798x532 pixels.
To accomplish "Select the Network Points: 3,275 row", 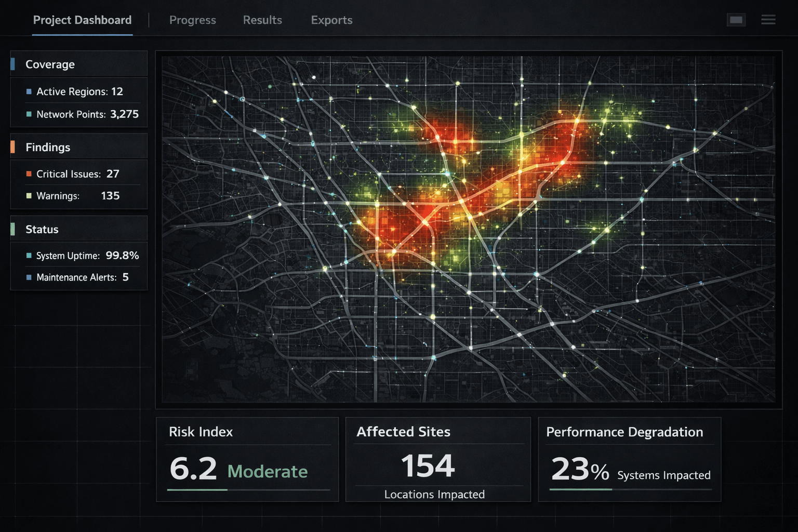I will (x=82, y=114).
